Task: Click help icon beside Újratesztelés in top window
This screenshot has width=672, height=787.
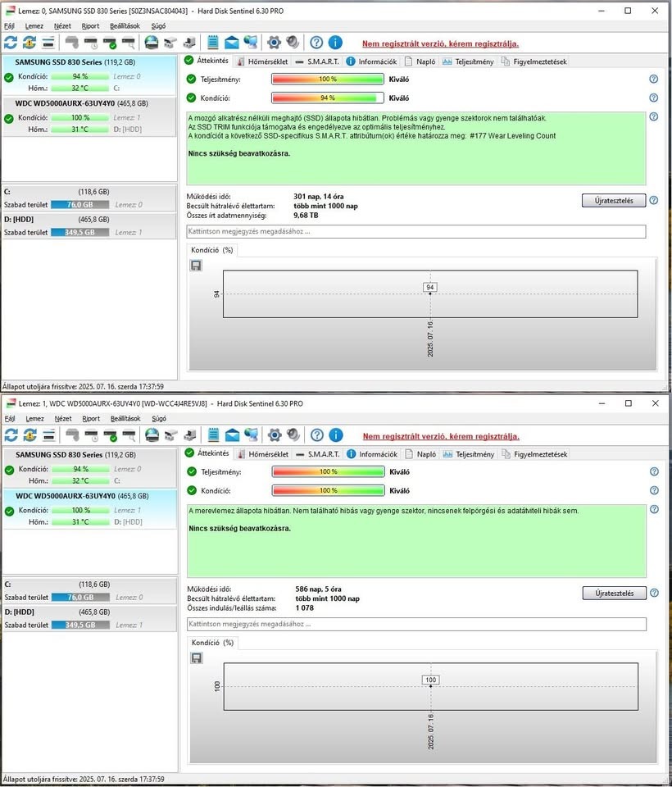Action: (x=653, y=200)
